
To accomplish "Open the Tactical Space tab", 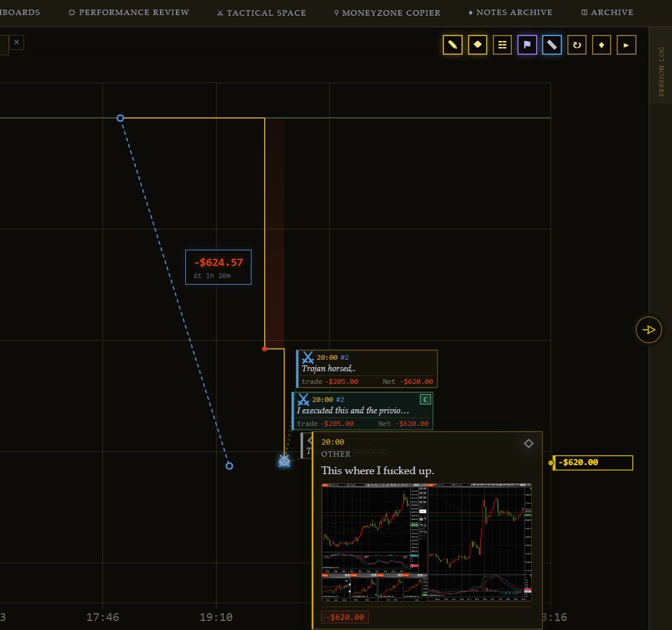I will click(262, 13).
